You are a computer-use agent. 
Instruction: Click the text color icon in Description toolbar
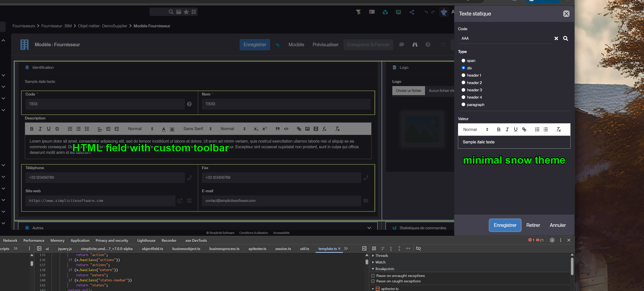(164, 129)
